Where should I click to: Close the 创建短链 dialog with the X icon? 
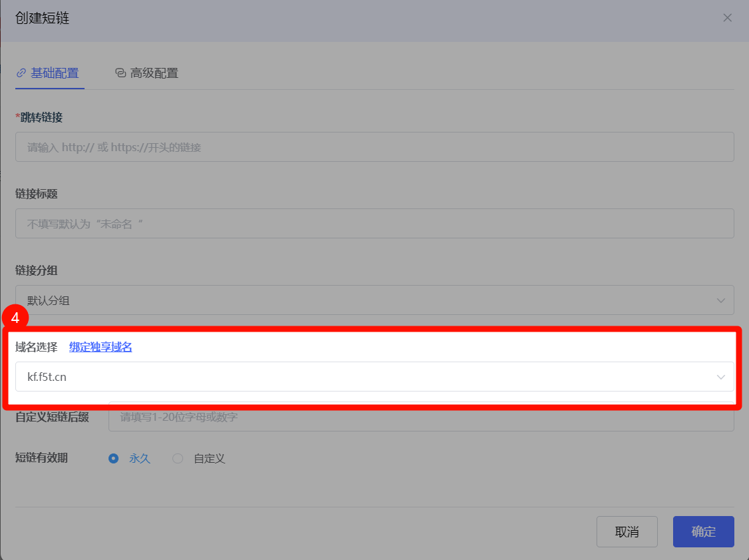727,18
